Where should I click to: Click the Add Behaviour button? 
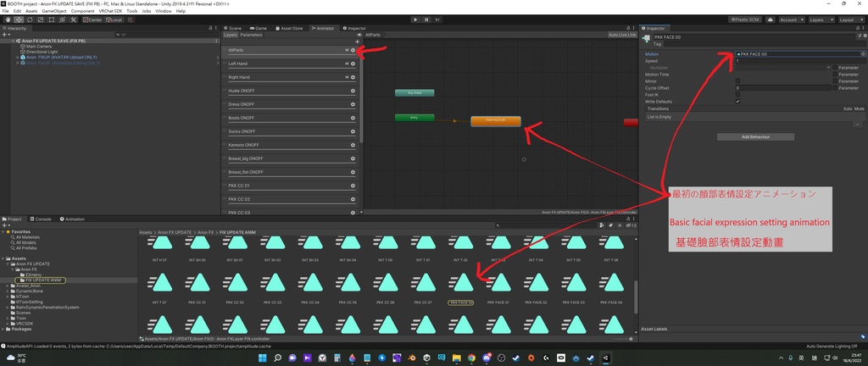755,136
